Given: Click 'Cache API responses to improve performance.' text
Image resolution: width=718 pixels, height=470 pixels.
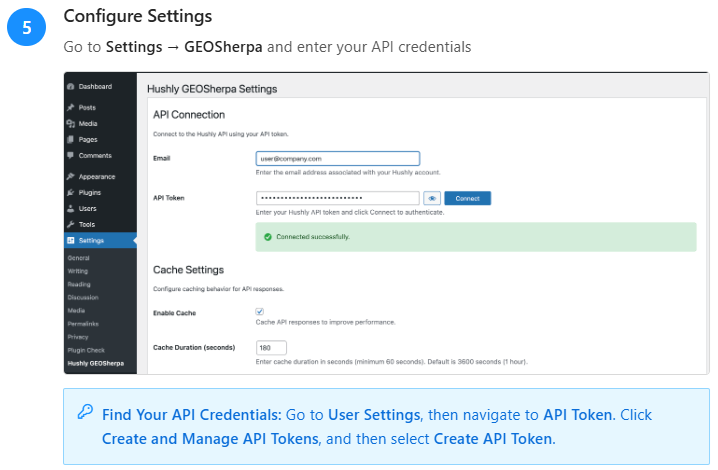Looking at the screenshot, I should (x=325, y=322).
